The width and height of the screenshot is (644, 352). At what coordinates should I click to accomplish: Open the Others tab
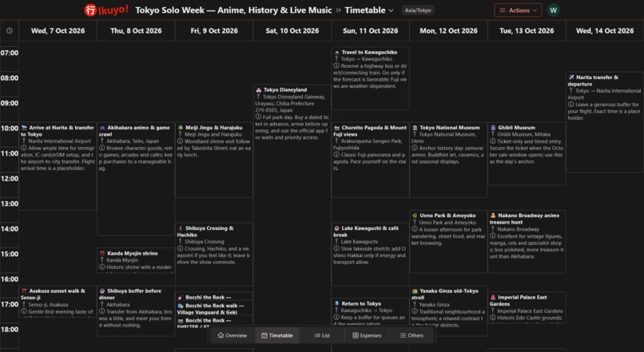tap(412, 335)
